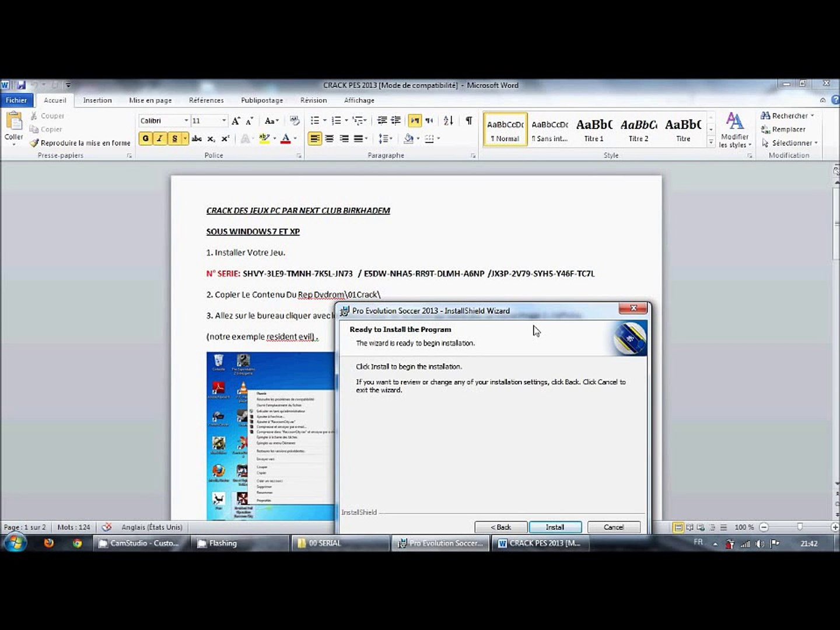Viewport: 840px width, 630px height.
Task: Toggle underline (S) formatting
Action: click(174, 138)
